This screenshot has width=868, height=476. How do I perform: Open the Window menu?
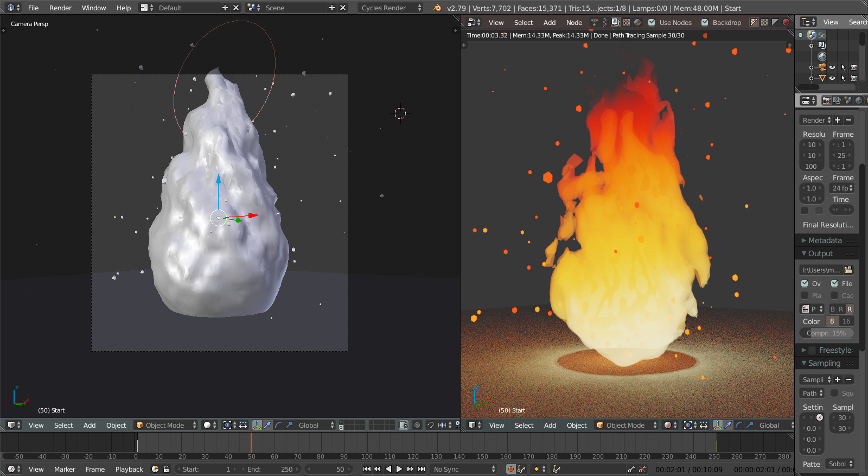[x=94, y=8]
